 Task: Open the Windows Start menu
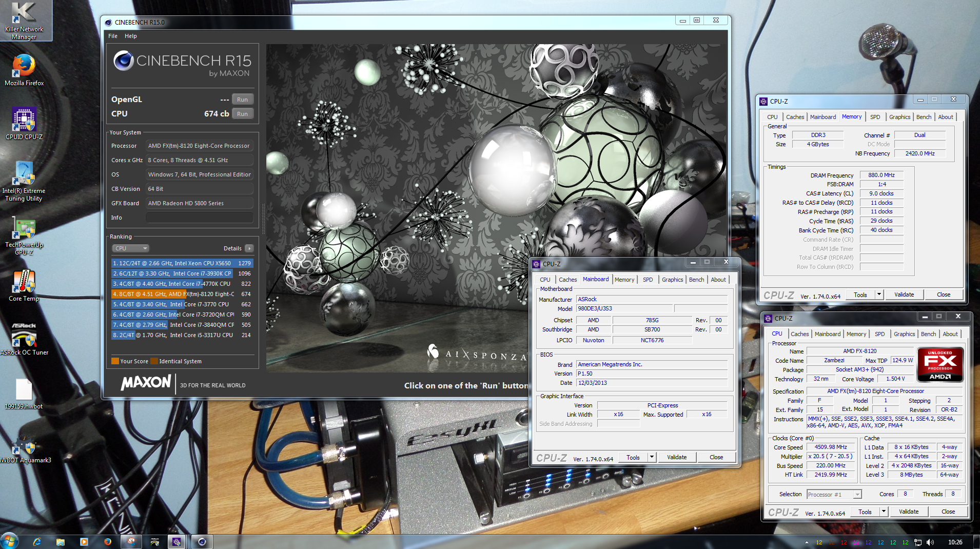click(x=10, y=541)
